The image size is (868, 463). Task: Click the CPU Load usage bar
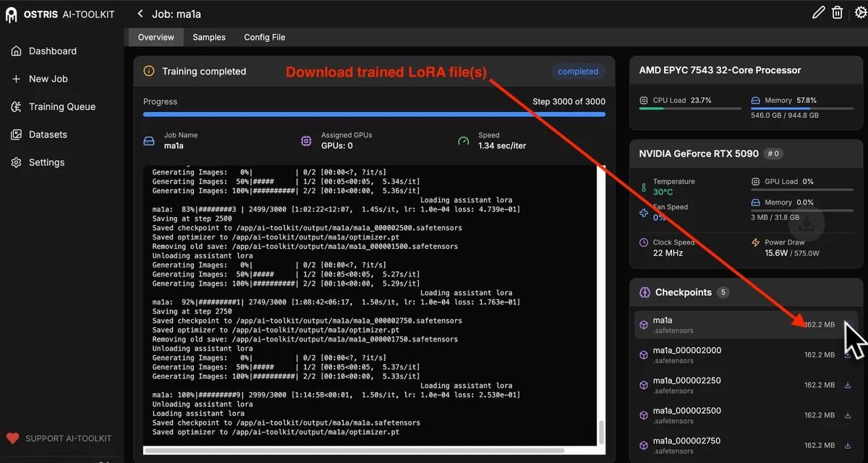(690, 109)
